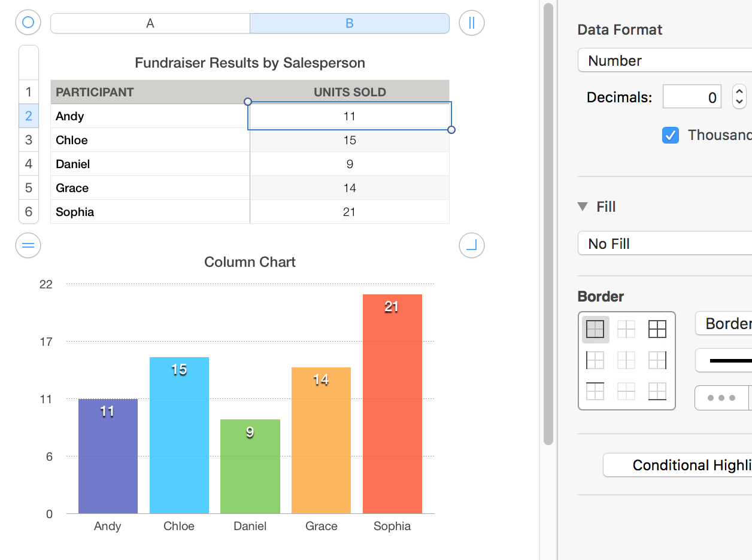This screenshot has height=560, width=752.
Task: Open the No Fill dropdown
Action: pos(665,244)
